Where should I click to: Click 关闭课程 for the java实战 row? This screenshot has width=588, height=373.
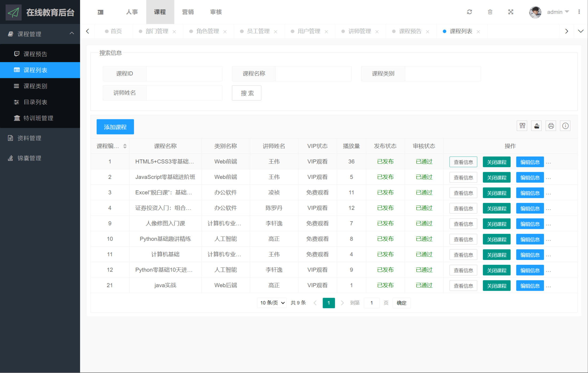496,286
